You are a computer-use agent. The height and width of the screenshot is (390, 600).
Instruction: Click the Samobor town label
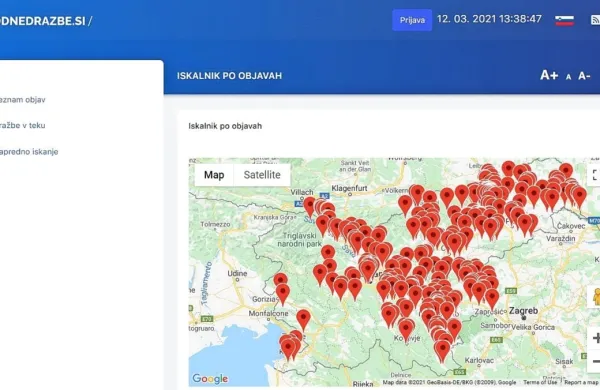click(495, 326)
